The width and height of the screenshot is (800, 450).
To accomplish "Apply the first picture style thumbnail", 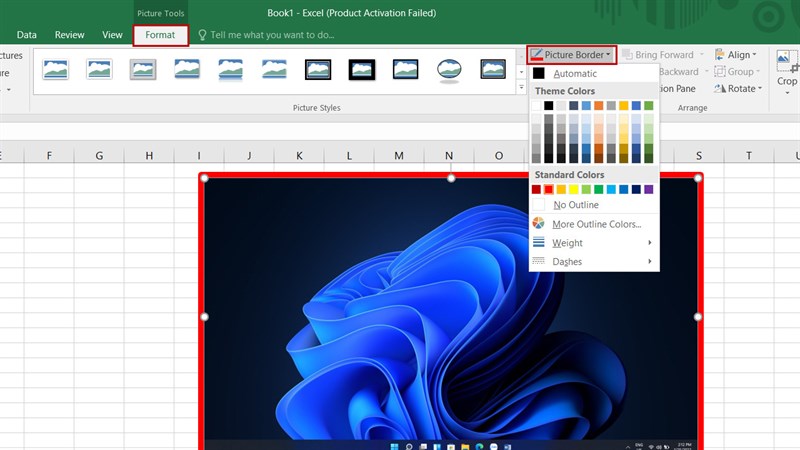I will [x=56, y=69].
